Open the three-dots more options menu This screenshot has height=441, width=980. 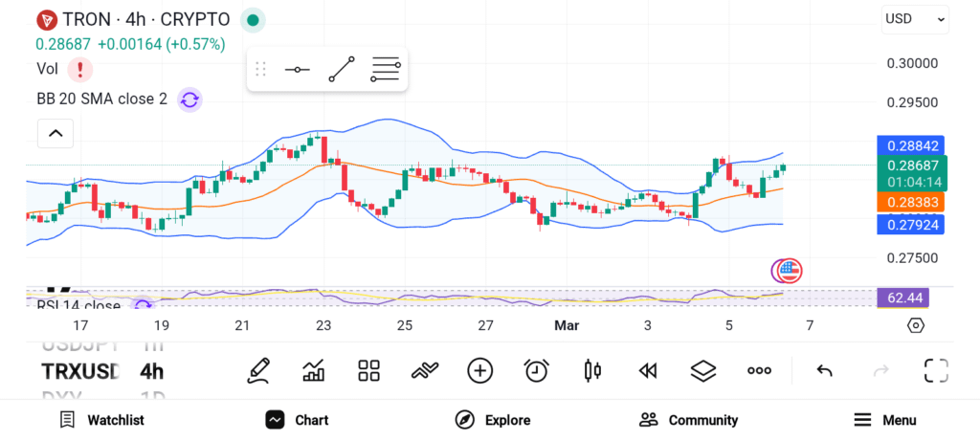[759, 370]
